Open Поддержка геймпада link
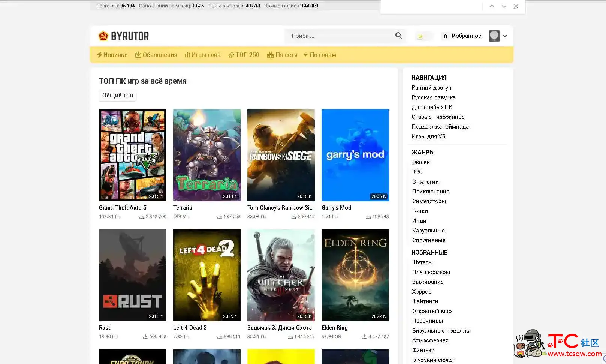The width and height of the screenshot is (606, 364). click(x=440, y=127)
